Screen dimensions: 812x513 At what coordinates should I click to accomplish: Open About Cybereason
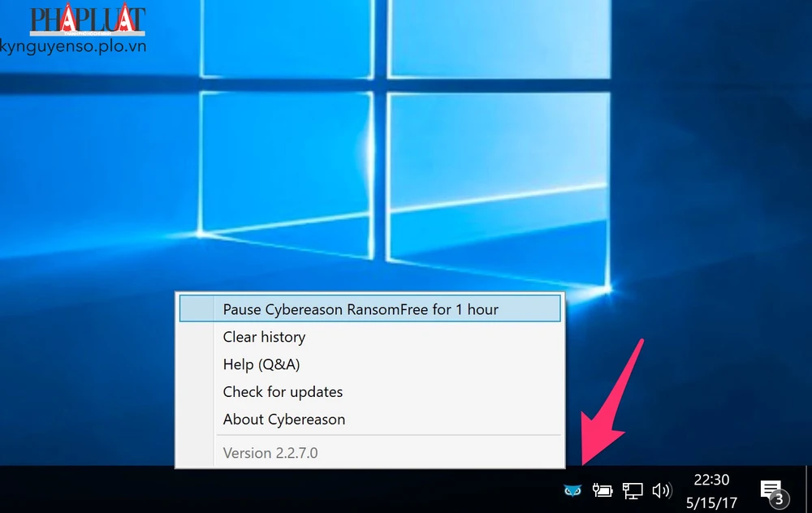tap(369, 420)
